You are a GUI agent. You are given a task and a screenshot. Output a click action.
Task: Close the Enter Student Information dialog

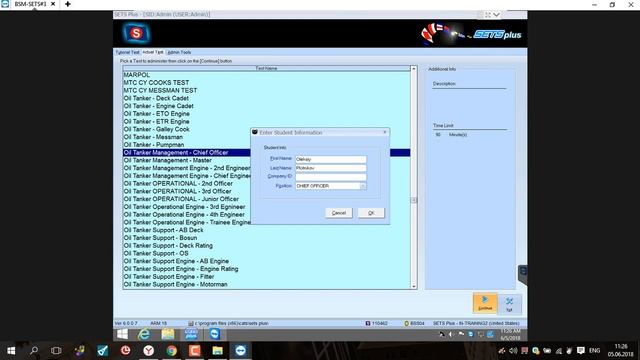click(x=384, y=132)
